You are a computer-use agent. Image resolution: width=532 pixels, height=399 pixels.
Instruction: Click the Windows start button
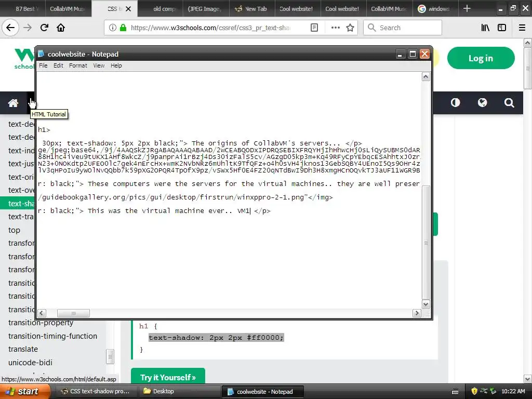pyautogui.click(x=25, y=391)
